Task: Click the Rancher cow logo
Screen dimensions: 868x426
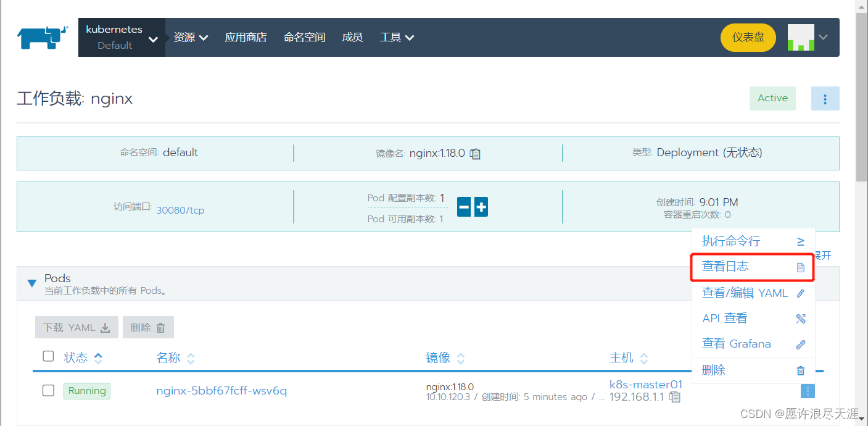Action: tap(43, 37)
